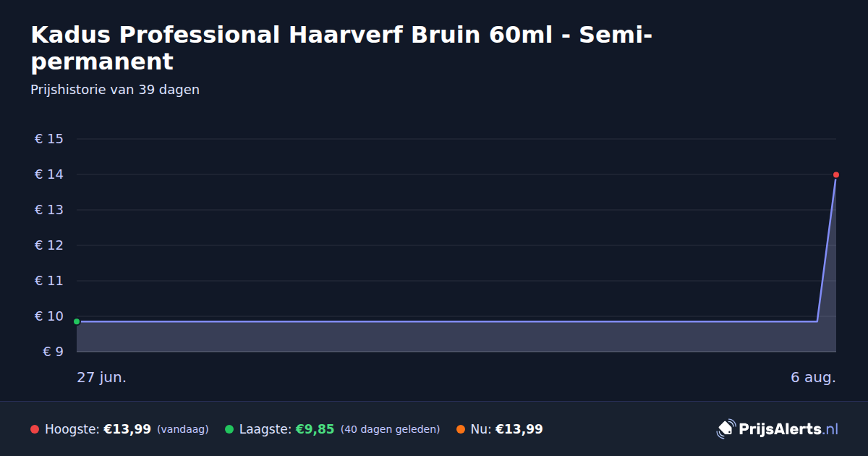Viewport: 868px width, 456px height.
Task: Click the product title Kadus Professional Haarverf
Action: (341, 48)
